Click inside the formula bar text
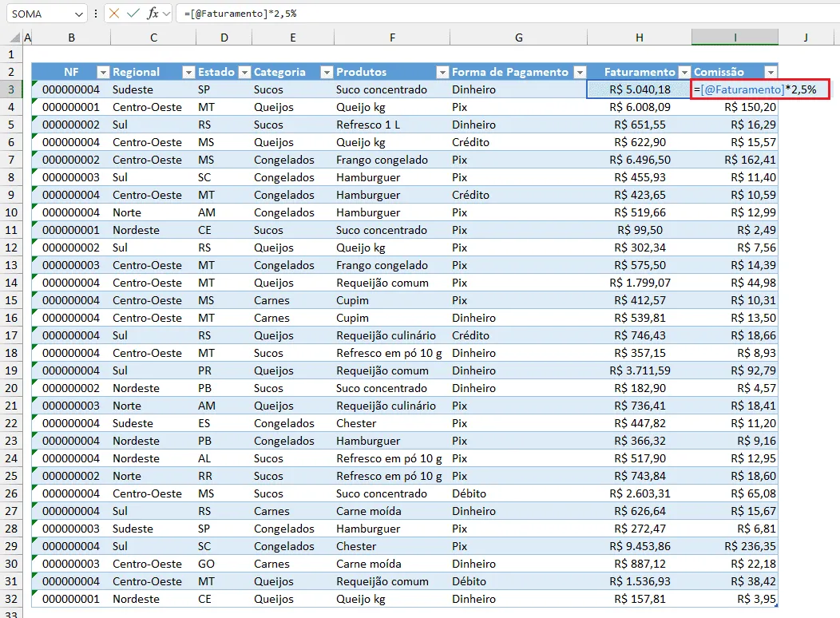840x618 pixels. click(x=240, y=14)
